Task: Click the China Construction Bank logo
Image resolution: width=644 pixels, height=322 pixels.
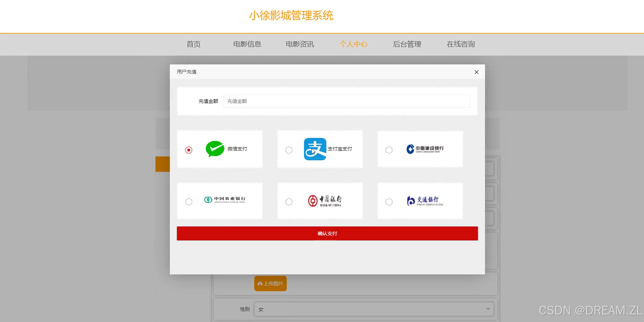Action: [425, 149]
